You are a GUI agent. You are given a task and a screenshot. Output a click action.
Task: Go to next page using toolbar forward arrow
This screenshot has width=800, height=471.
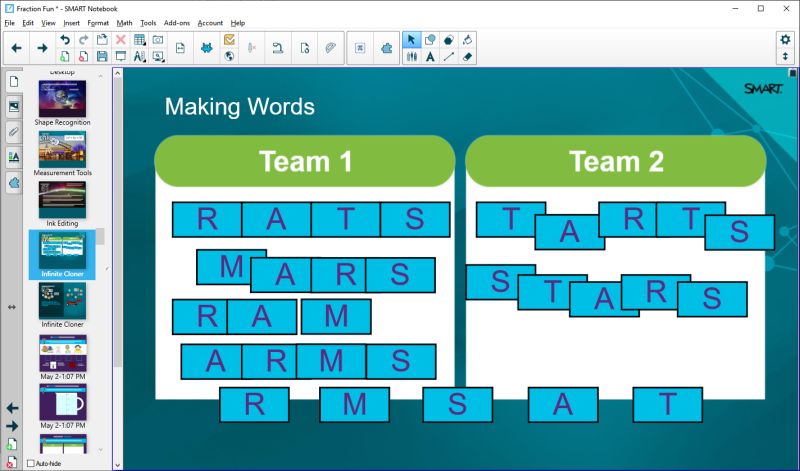42,48
